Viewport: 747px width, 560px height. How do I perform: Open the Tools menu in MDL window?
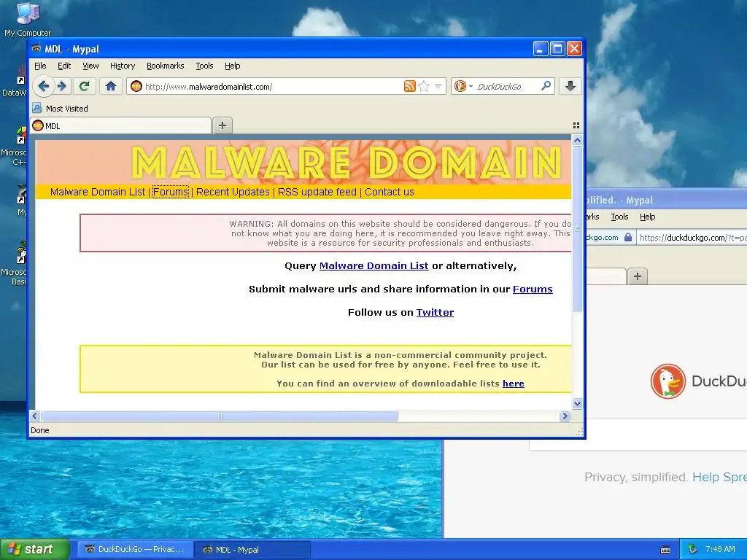pyautogui.click(x=204, y=66)
